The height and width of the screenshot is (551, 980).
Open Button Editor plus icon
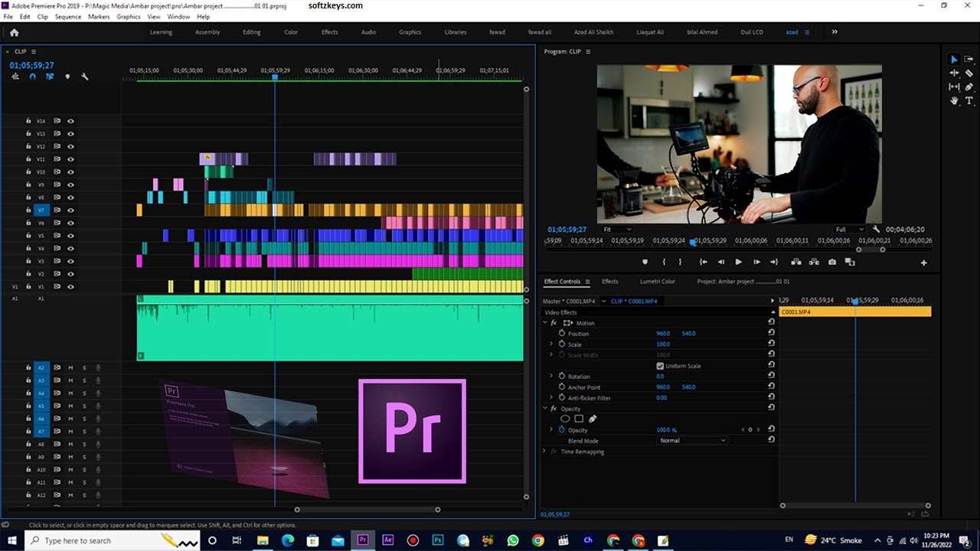[x=923, y=262]
